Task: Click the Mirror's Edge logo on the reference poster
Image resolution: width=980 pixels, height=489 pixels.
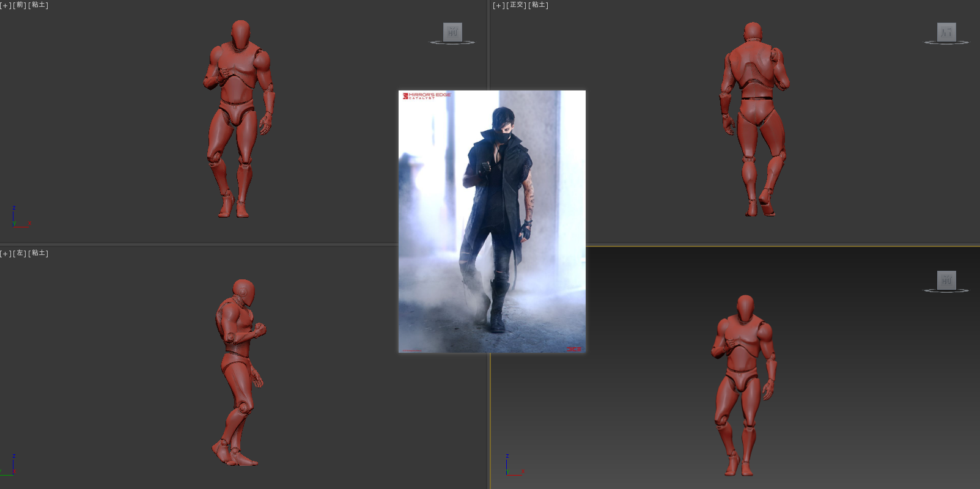Action: (427, 96)
